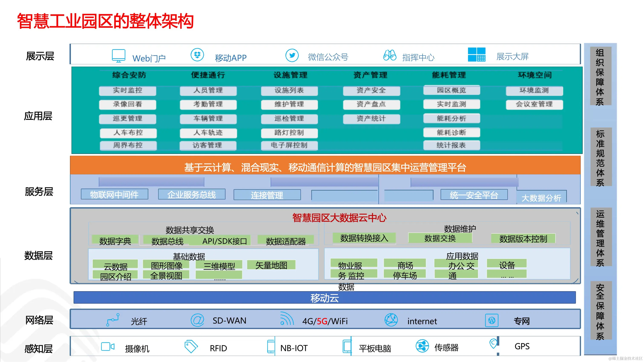Click the orange 集中运营管理平台 banner
The width and height of the screenshot is (644, 362).
[x=325, y=165]
